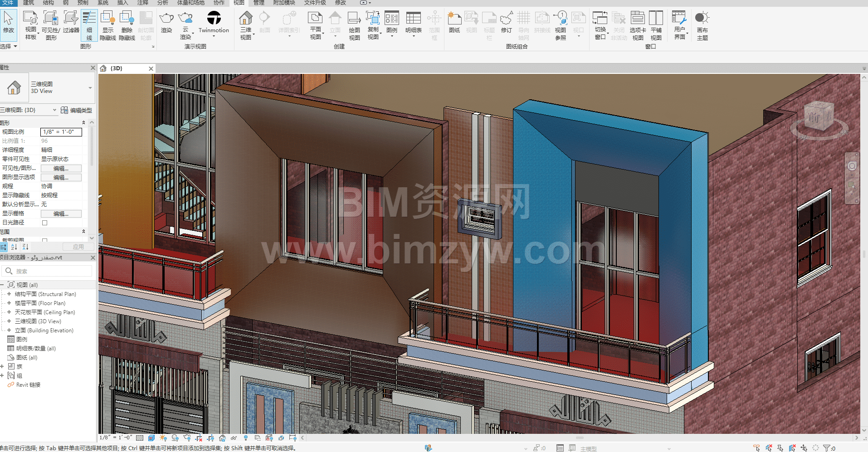
Task: Toggle the Crop View checkbox
Action: click(44, 240)
